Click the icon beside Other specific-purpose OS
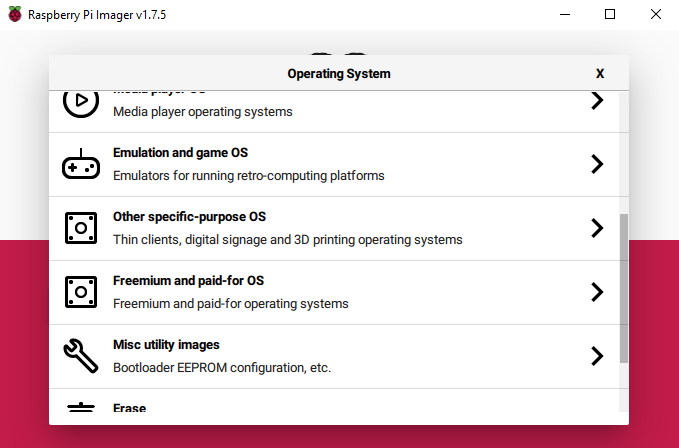 click(x=81, y=228)
